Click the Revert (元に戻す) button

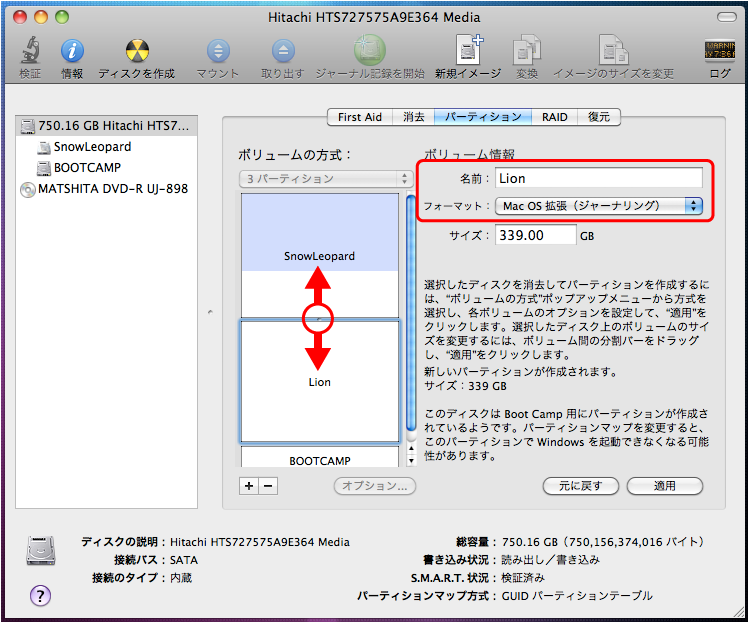581,486
